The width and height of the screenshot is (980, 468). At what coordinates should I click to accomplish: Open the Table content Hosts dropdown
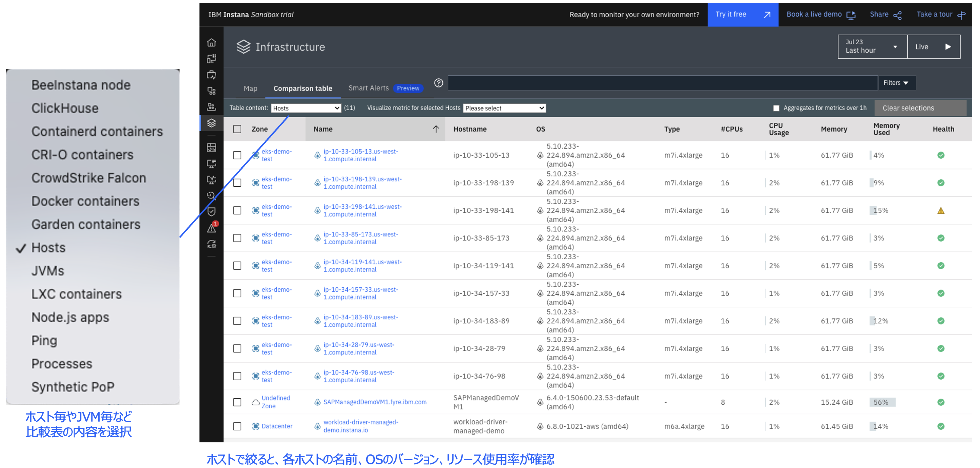pyautogui.click(x=306, y=108)
